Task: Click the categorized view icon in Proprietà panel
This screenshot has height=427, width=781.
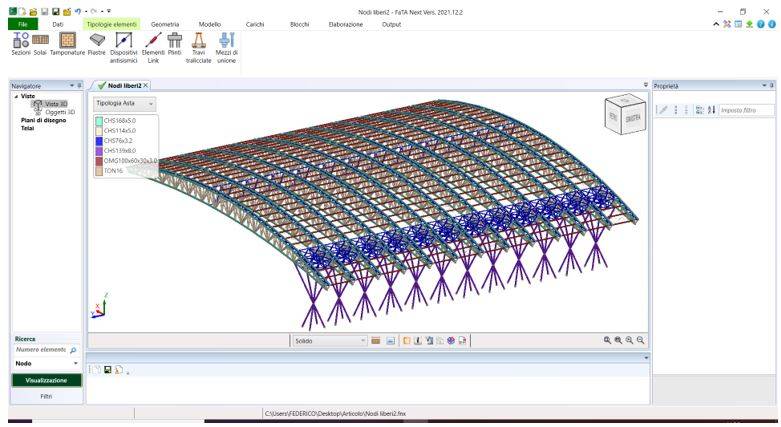Action: [x=699, y=110]
